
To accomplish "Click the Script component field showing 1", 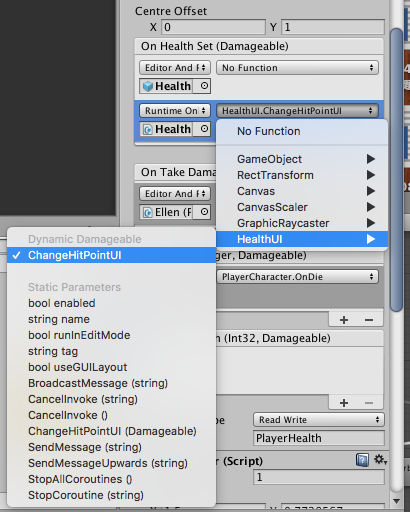I will tap(319, 477).
